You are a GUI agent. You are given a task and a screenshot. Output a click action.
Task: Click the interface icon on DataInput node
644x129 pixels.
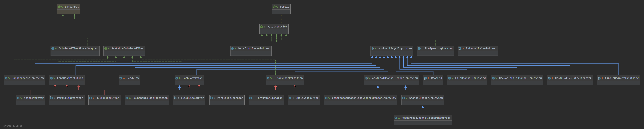tap(59, 7)
